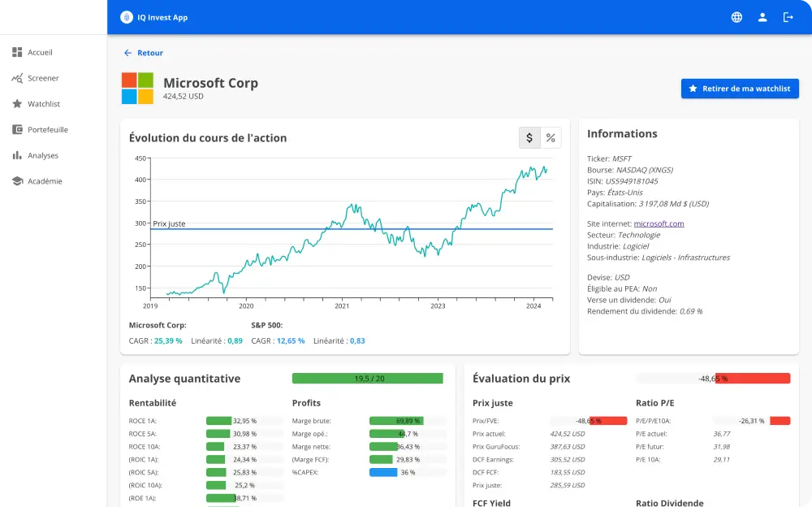This screenshot has height=507, width=812.
Task: Click the star icon in watchlist button
Action: pyautogui.click(x=693, y=89)
